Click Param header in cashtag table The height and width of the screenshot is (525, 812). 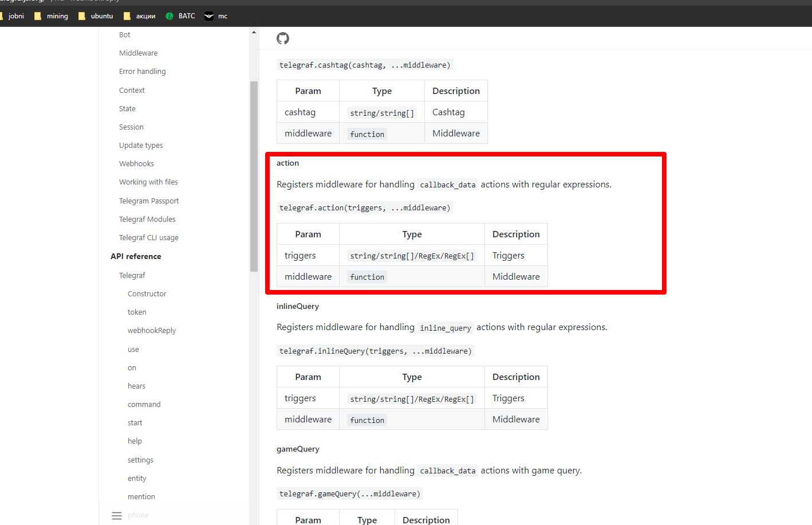coord(308,91)
